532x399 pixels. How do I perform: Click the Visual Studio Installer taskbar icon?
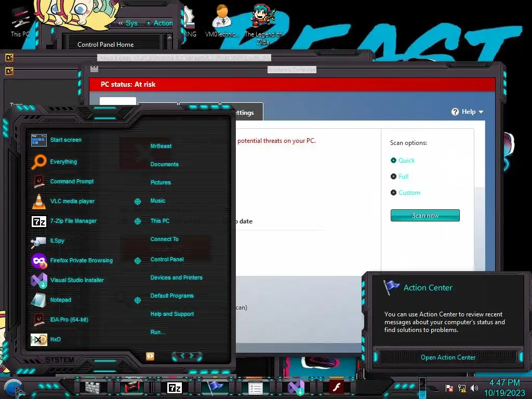coord(296,388)
